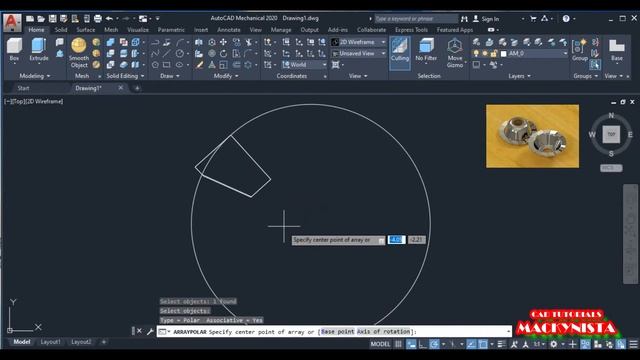Toggle polar tracking in status bar
The image size is (640, 360).
point(434,344)
